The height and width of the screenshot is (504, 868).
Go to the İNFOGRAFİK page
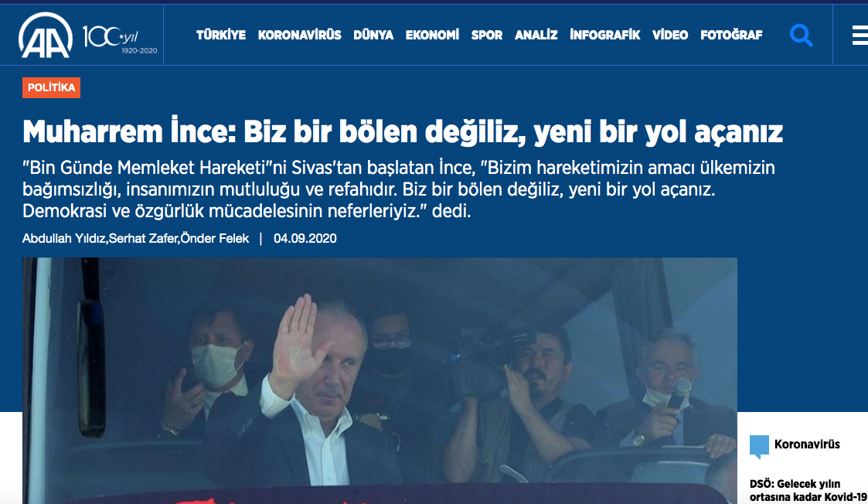click(x=604, y=35)
